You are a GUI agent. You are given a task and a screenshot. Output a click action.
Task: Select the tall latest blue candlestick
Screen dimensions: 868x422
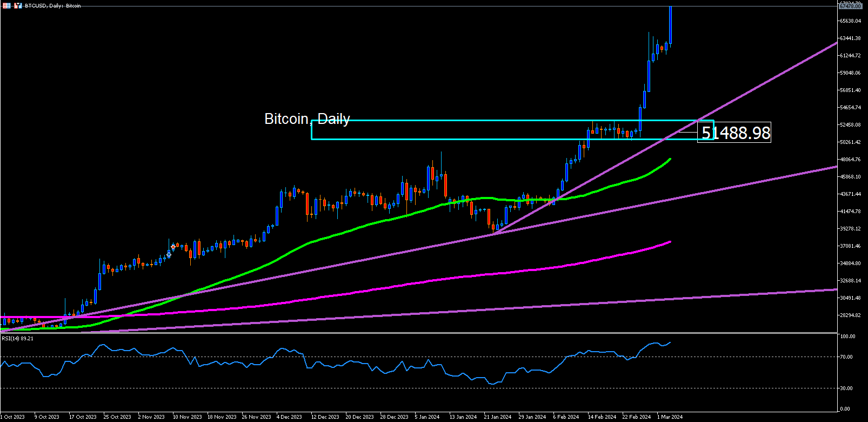(670, 25)
